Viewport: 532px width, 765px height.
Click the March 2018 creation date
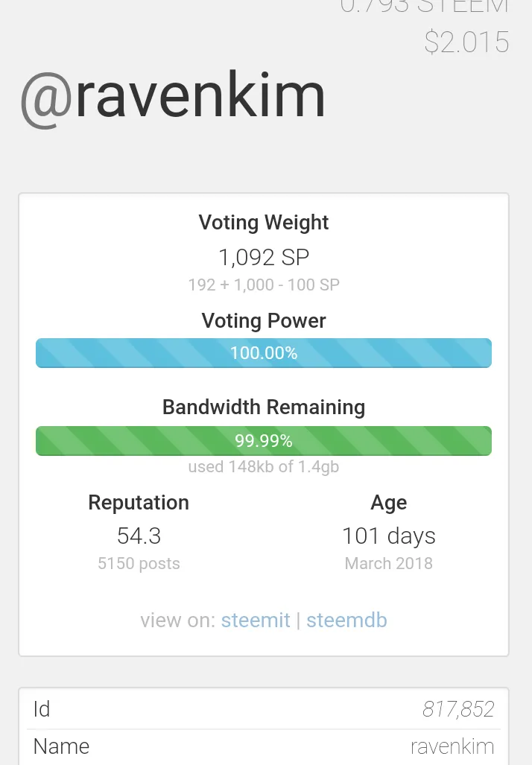(x=388, y=563)
